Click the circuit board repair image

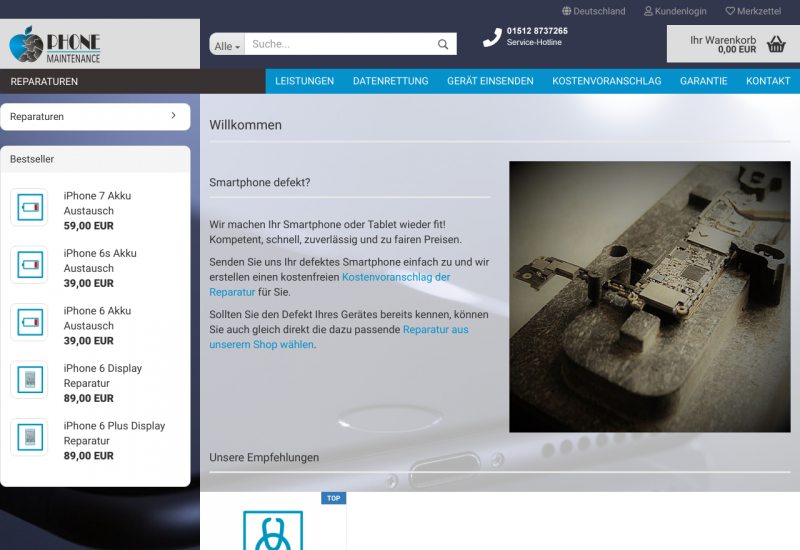[x=649, y=296]
